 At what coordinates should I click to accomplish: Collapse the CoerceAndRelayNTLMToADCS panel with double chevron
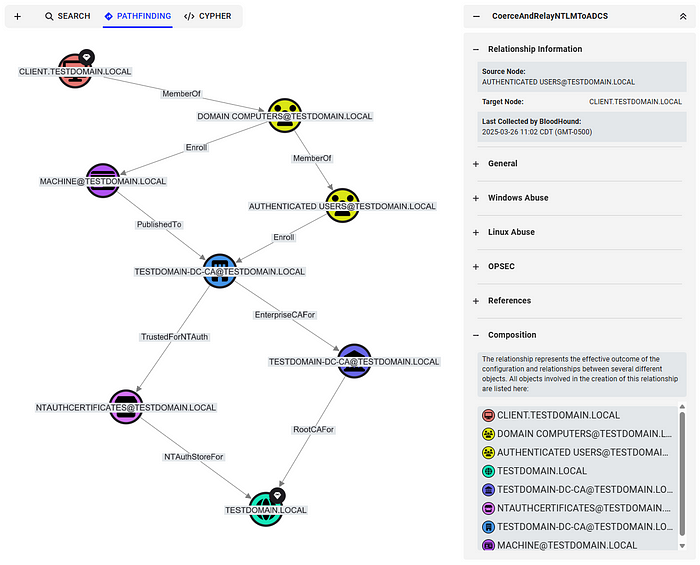tap(683, 17)
